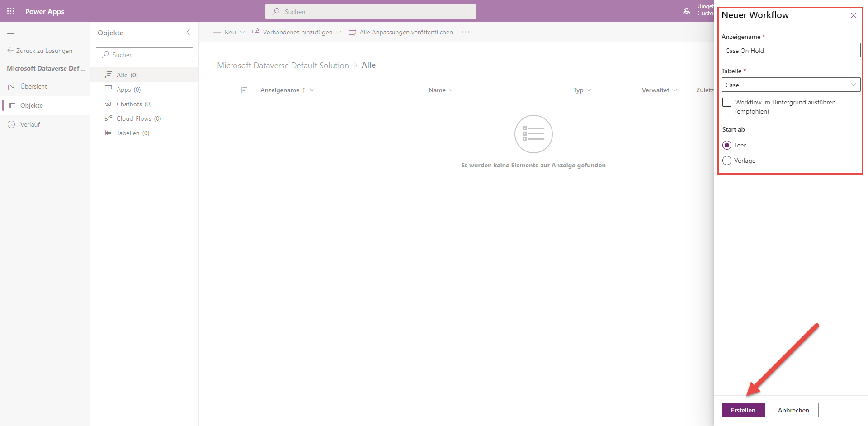The width and height of the screenshot is (868, 426).
Task: Select Tabellen (0) in objects tree
Action: [x=144, y=133]
